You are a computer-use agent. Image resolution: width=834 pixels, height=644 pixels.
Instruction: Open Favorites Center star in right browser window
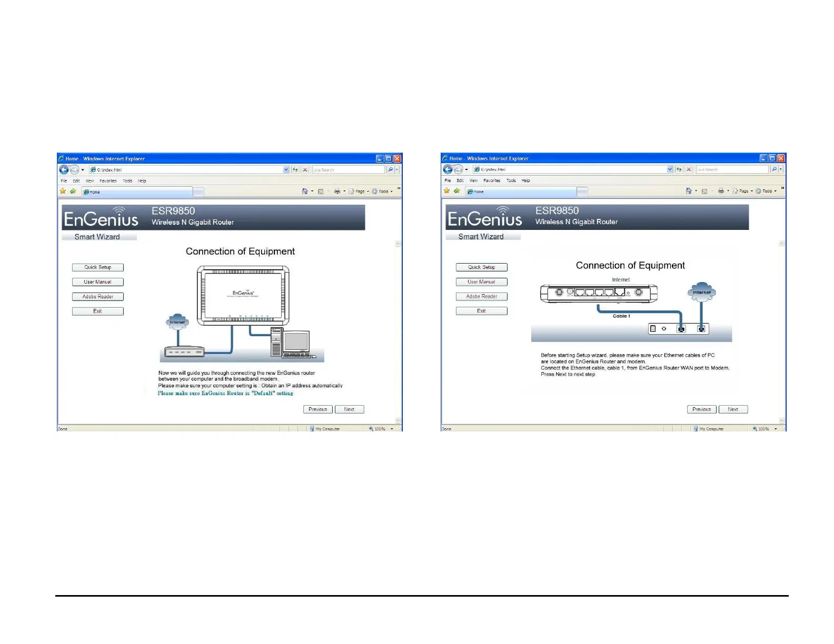[x=447, y=190]
